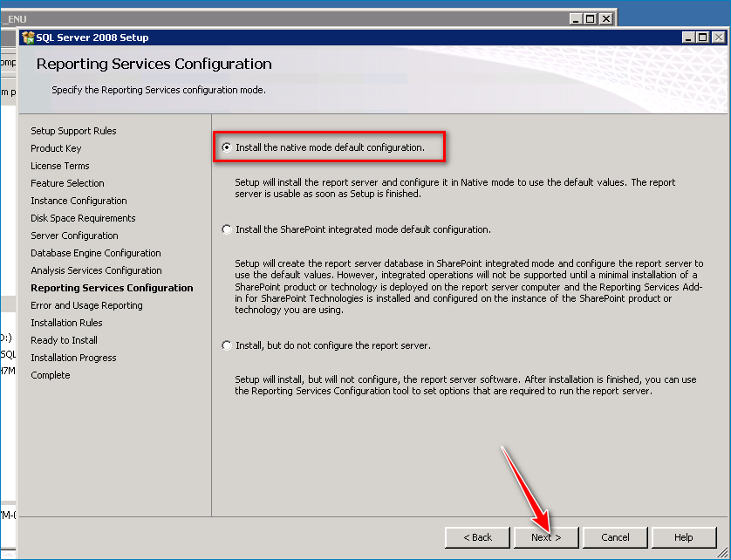Click the Next button

[546, 537]
